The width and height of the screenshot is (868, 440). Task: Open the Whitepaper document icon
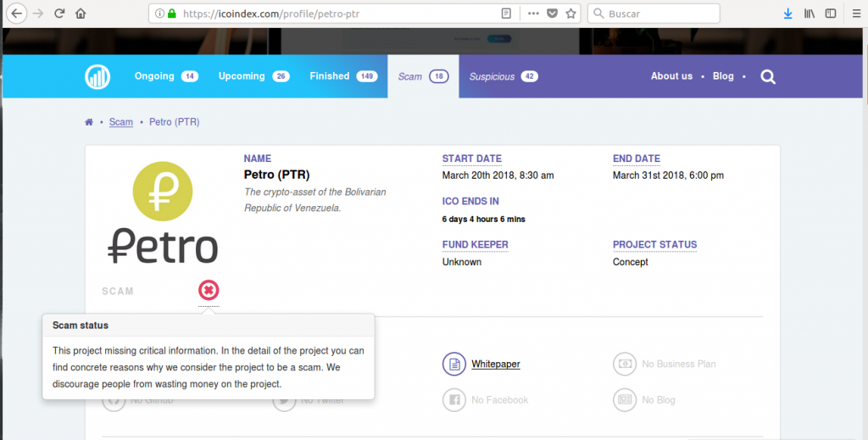tap(454, 364)
